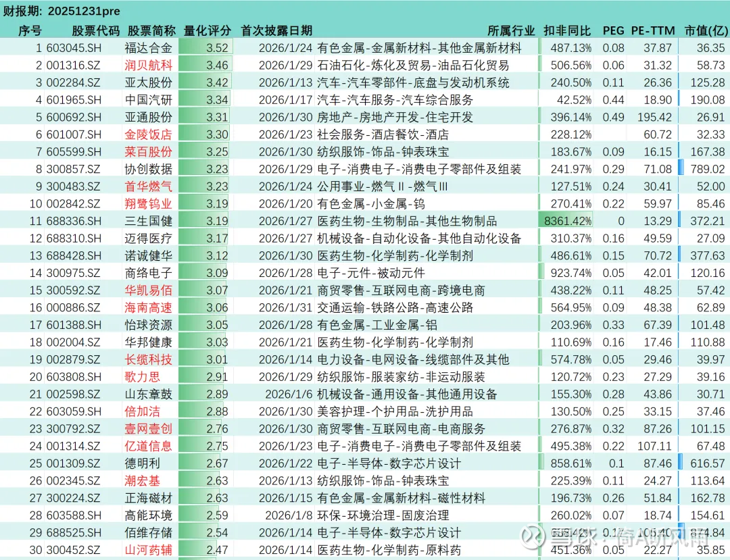
Task: Click PE-TTM cell 195.42
Action: (654, 118)
